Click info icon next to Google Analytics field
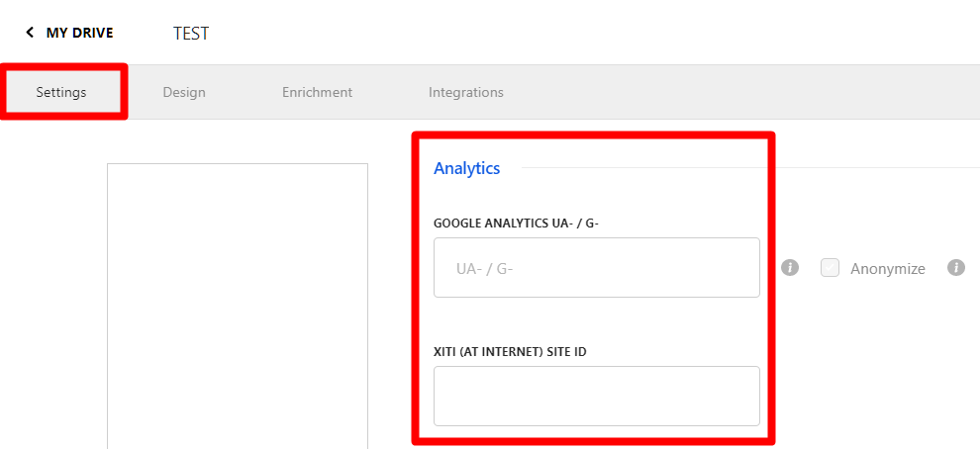This screenshot has width=980, height=449. (790, 267)
